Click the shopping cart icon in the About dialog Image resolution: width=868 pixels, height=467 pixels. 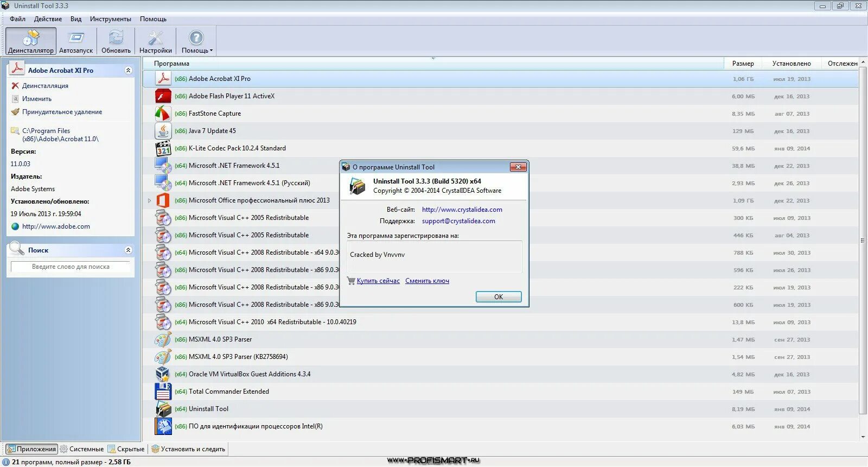click(x=351, y=281)
